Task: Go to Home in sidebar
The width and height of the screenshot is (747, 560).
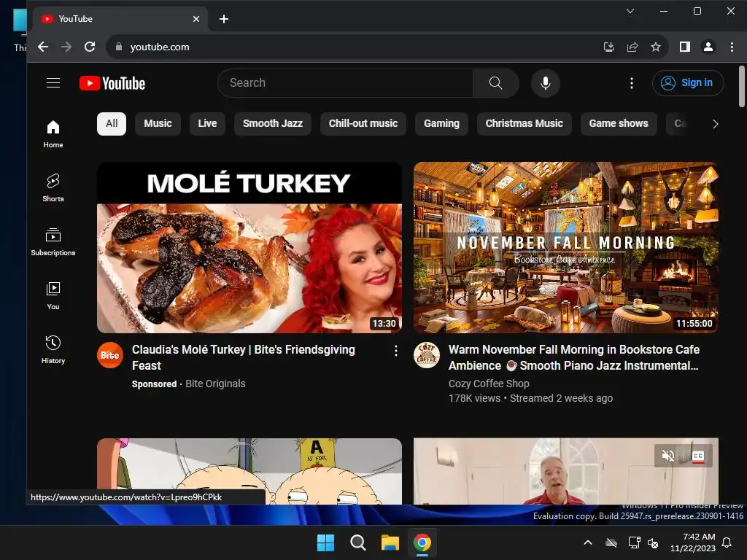Action: click(x=53, y=134)
